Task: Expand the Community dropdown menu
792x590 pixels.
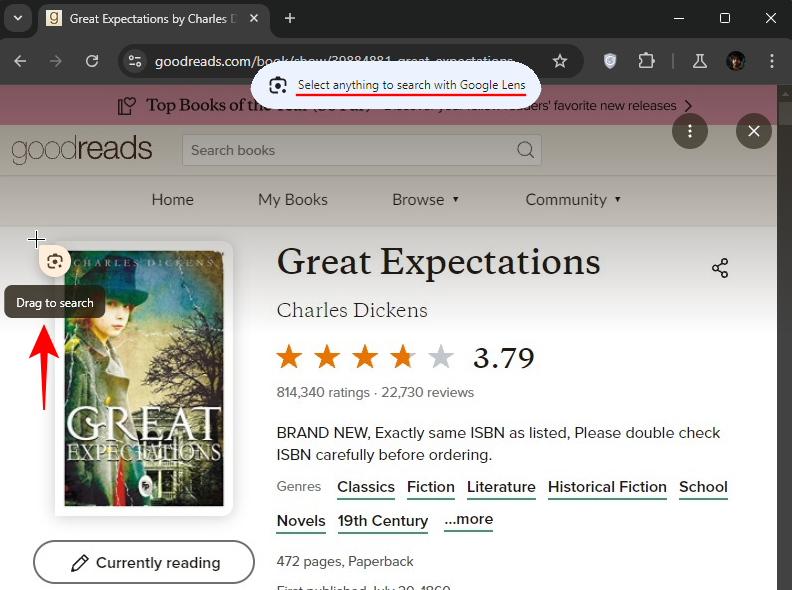Action: [573, 199]
